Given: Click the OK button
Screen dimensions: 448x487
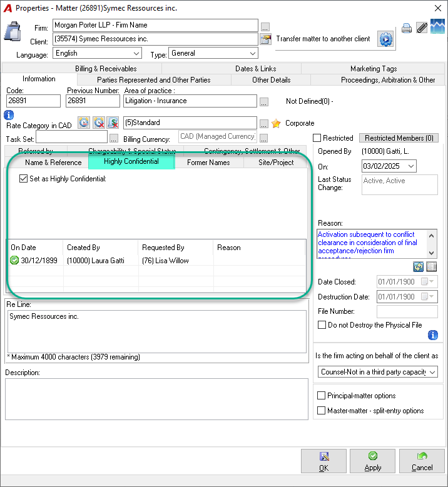Looking at the screenshot, I should pyautogui.click(x=323, y=461).
